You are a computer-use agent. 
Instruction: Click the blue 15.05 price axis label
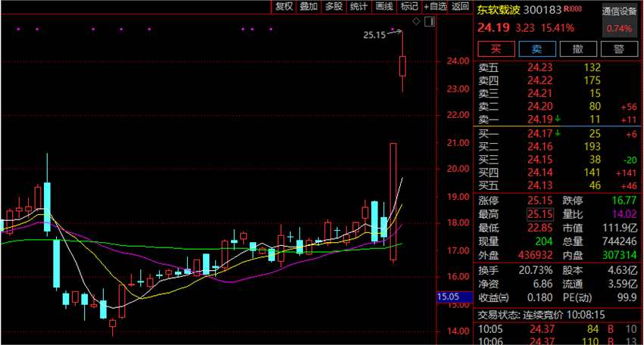point(454,297)
